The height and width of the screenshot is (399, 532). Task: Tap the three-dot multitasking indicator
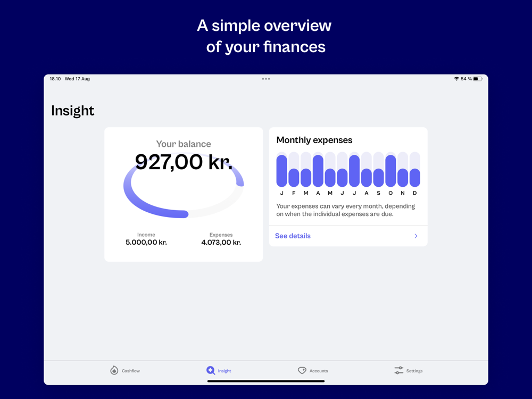tap(266, 79)
